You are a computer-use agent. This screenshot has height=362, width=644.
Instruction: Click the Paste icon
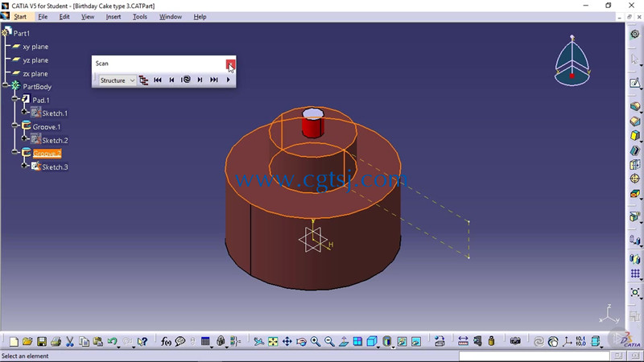click(x=97, y=341)
